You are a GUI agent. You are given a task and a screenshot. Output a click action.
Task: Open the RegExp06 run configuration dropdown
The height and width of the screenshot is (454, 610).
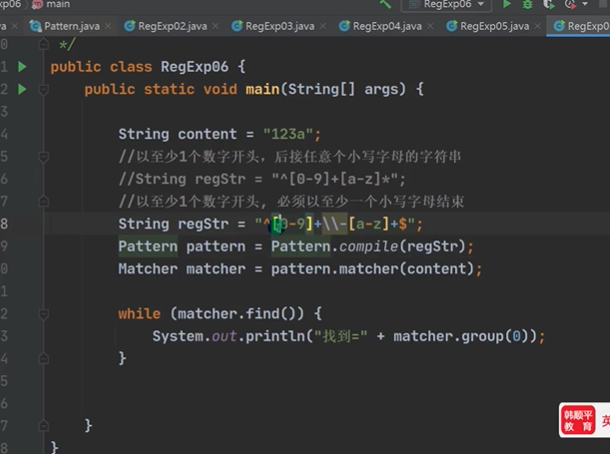pyautogui.click(x=447, y=4)
